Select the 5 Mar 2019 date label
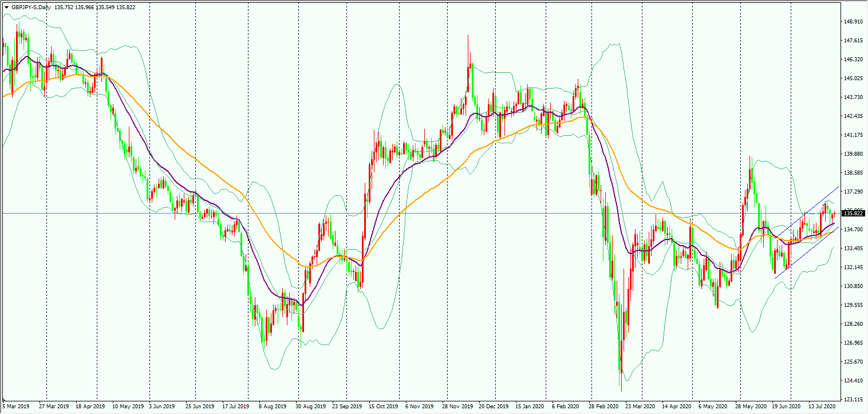868x414 pixels. pos(15,406)
